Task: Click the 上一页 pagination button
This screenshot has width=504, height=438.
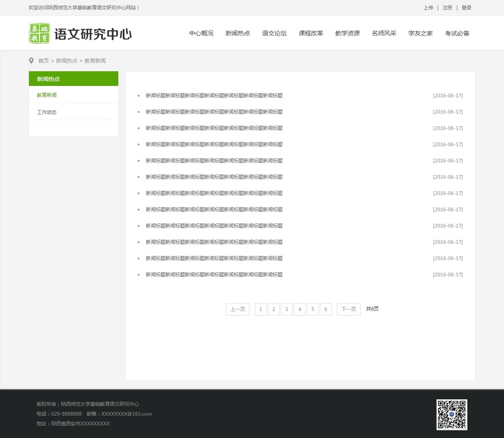Action: point(238,309)
